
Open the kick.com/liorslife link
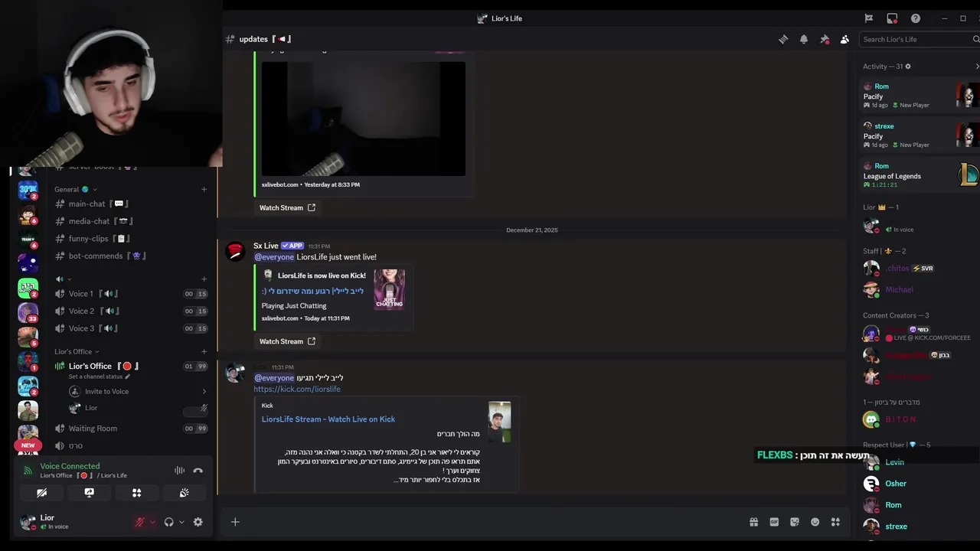(x=297, y=389)
